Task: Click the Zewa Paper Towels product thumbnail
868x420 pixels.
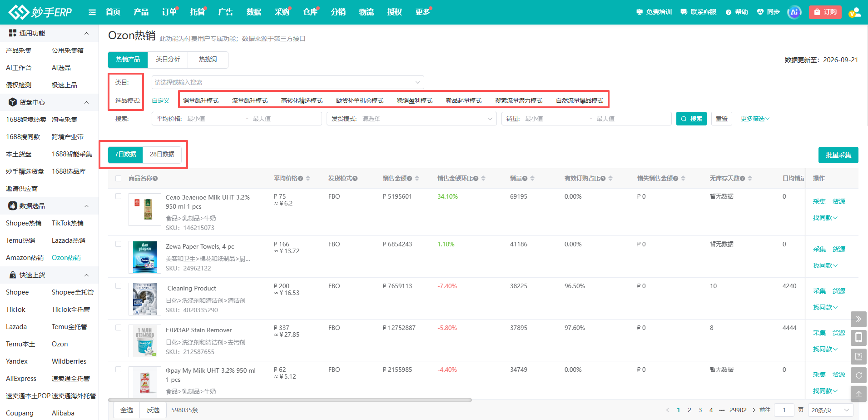Action: pyautogui.click(x=145, y=257)
